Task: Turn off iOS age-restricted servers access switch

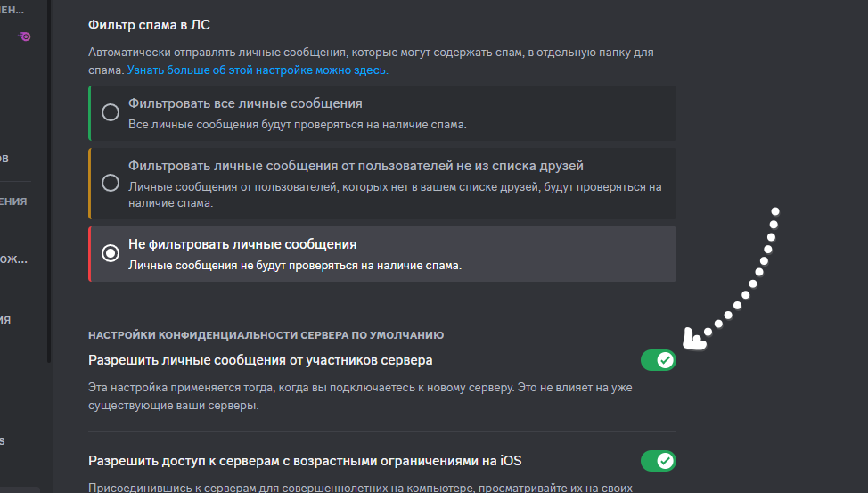Action: pos(658,461)
